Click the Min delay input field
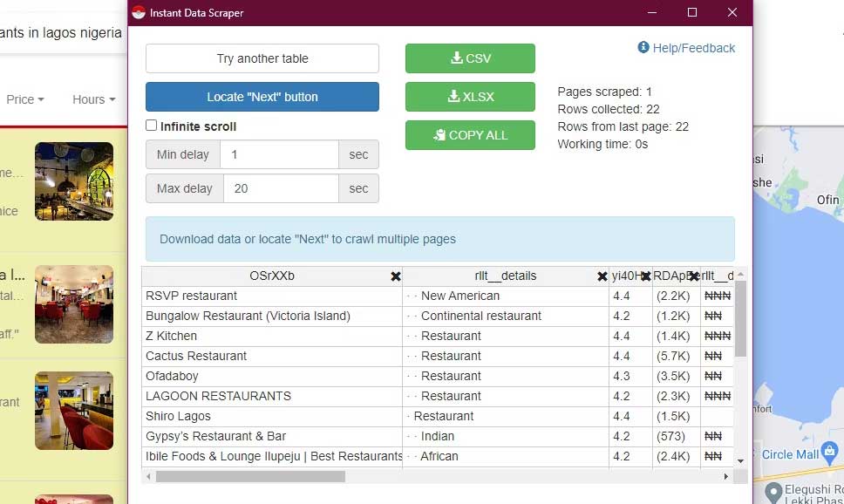The width and height of the screenshot is (844, 504). click(x=279, y=154)
